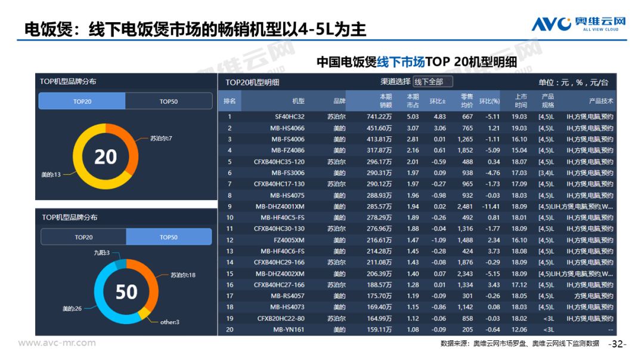Sort table by 本期销额 column header
The image size is (644, 363).
tap(385, 101)
